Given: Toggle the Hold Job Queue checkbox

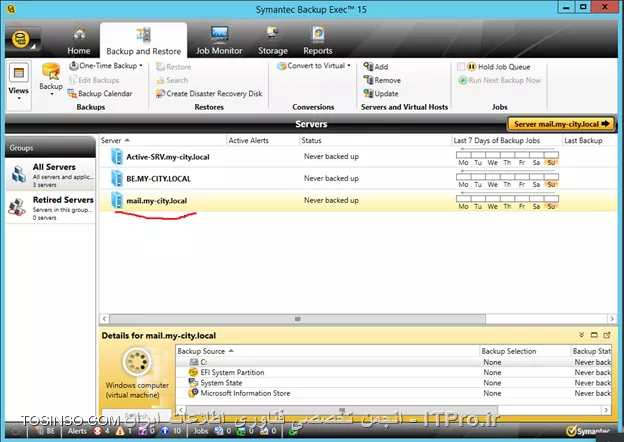Looking at the screenshot, I should tap(461, 66).
